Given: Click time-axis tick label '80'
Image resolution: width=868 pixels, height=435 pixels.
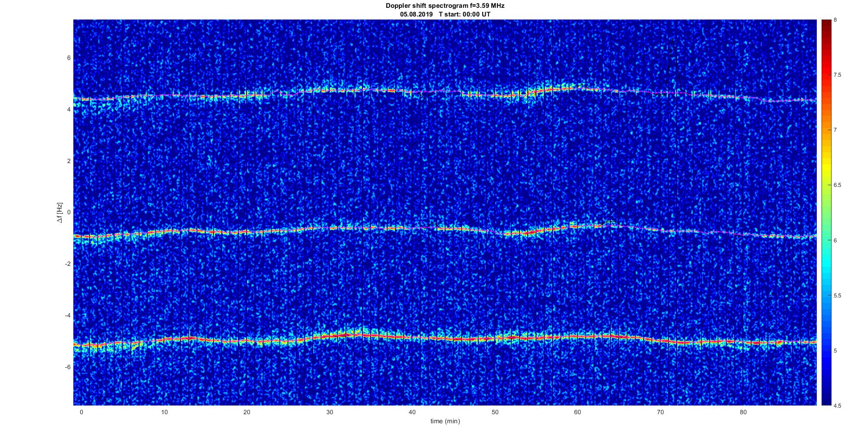Looking at the screenshot, I should pos(743,412).
